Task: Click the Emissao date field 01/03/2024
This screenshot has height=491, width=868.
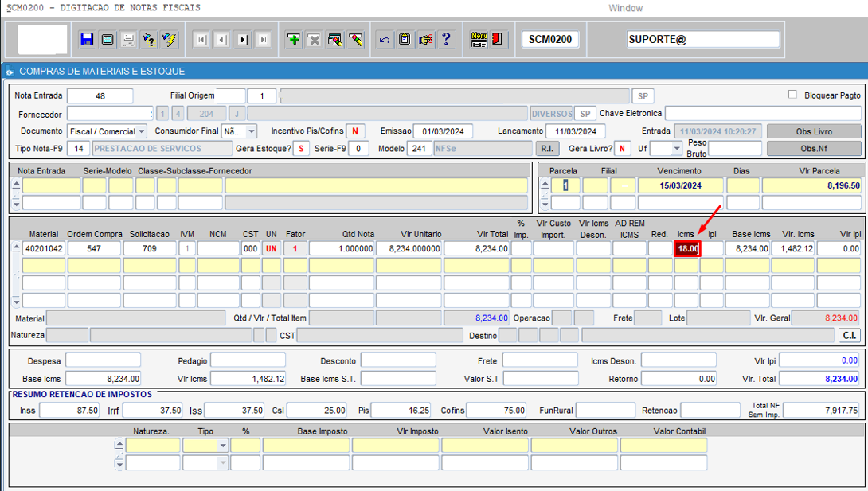Action: point(443,131)
